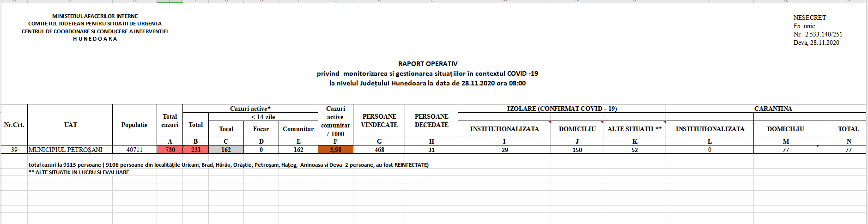Click the 'Ex. unic' cell
The width and height of the screenshot is (868, 224).
(x=804, y=26)
